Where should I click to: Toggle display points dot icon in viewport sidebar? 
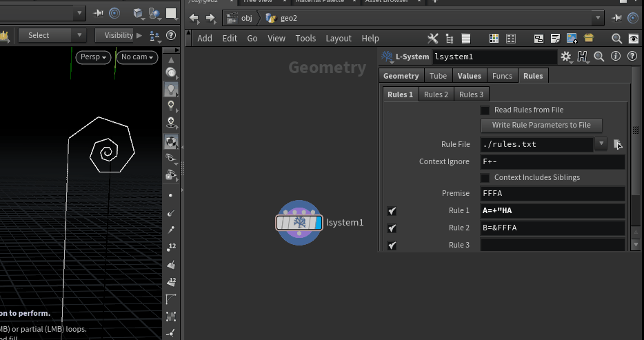pyautogui.click(x=171, y=195)
